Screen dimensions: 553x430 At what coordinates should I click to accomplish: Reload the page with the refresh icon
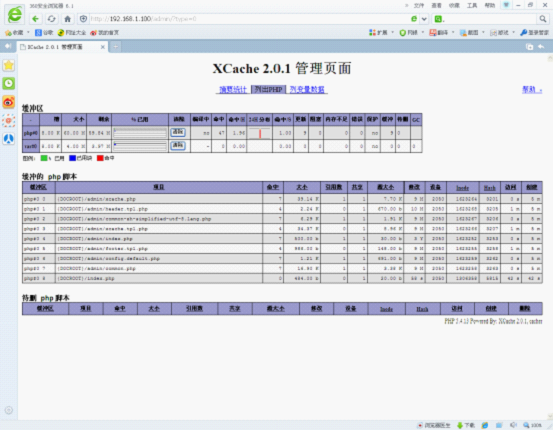[51, 19]
